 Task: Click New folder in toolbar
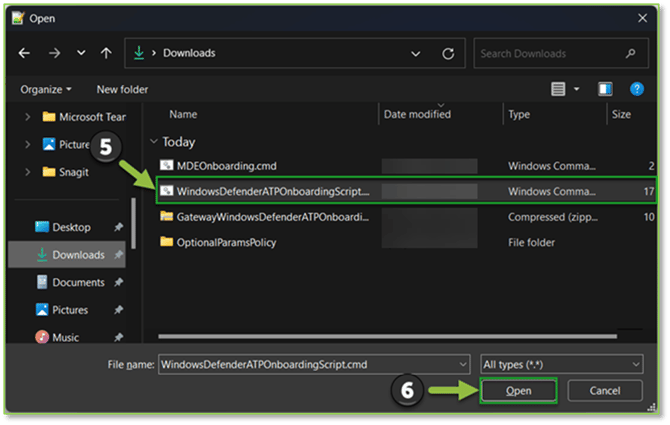122,89
